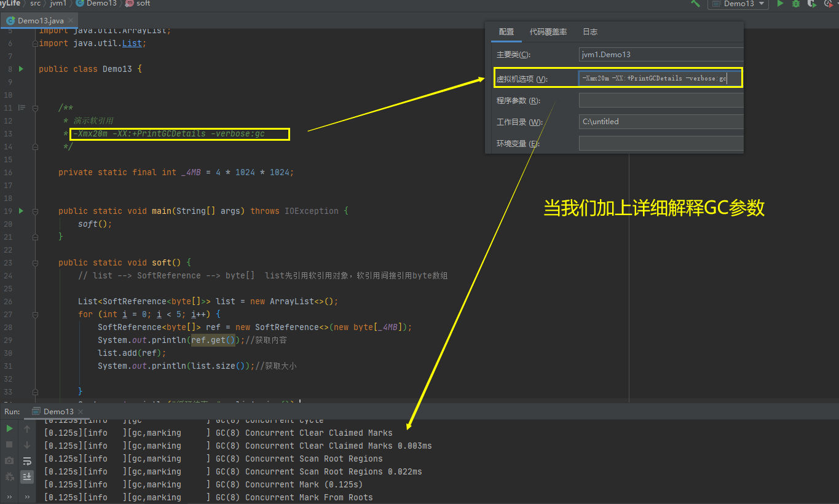839x504 pixels.
Task: Click the Demo13 class breadcrumb
Action: (97, 4)
